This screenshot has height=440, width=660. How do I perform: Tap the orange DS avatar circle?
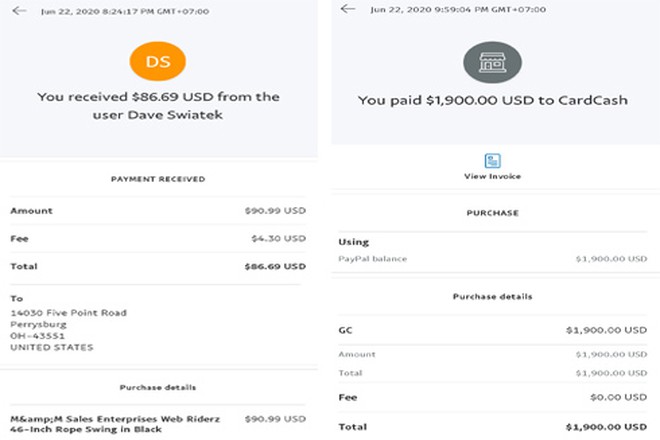(x=158, y=62)
